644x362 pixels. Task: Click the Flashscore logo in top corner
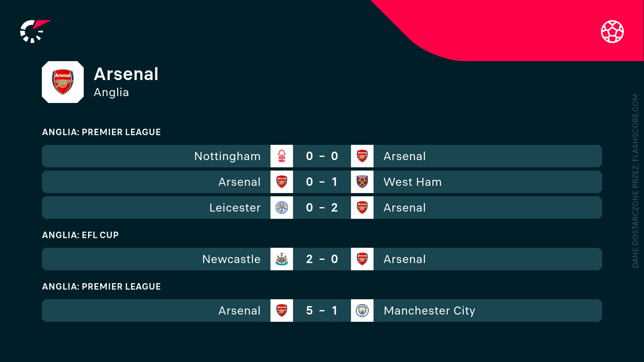[x=34, y=31]
